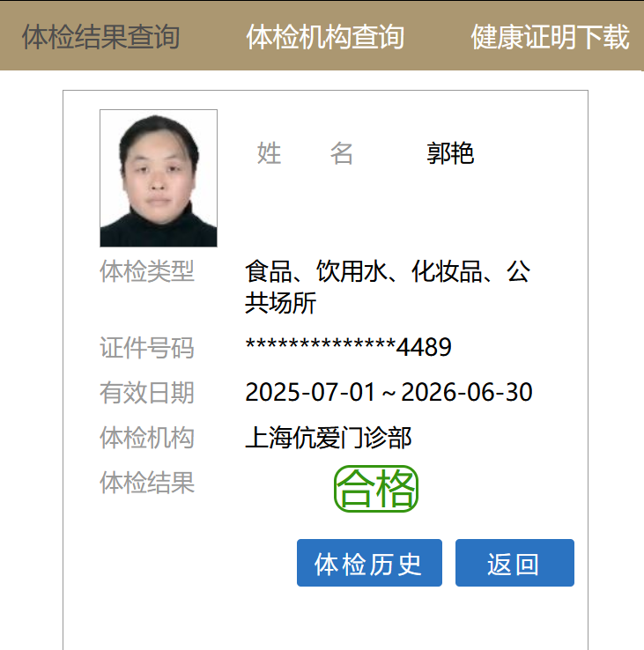The height and width of the screenshot is (650, 644).
Task: Click the validity date range 2025-07-01 to 2026-06-30
Action: tap(389, 392)
